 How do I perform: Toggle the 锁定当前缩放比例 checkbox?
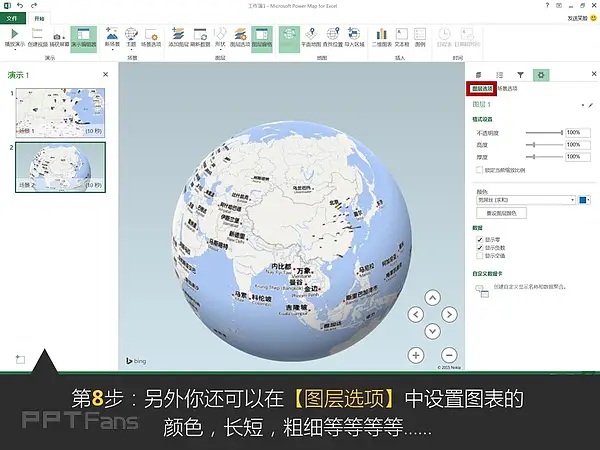click(x=478, y=172)
